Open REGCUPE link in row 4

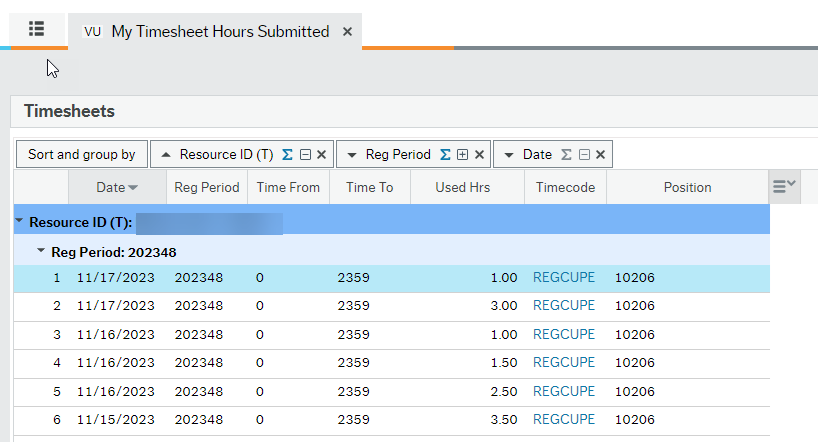pos(564,362)
